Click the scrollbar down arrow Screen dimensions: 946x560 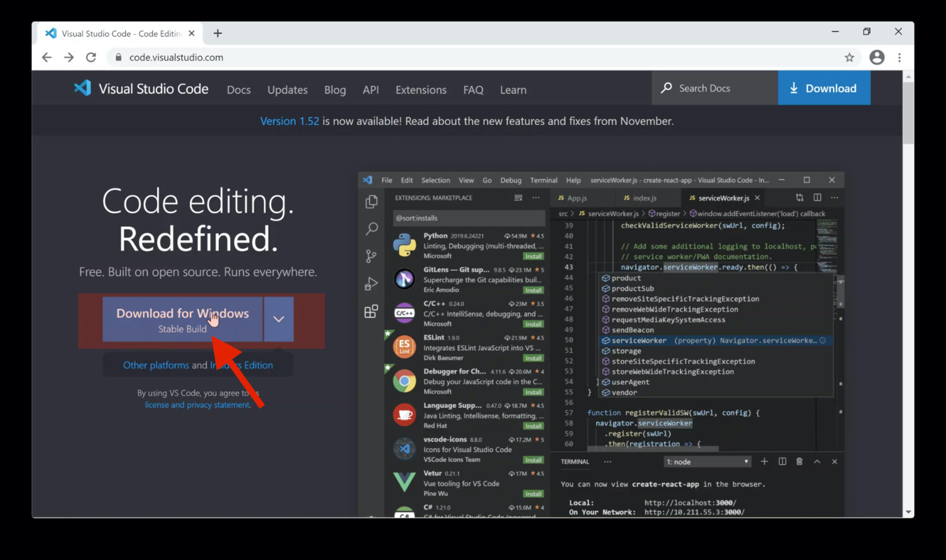tap(908, 512)
